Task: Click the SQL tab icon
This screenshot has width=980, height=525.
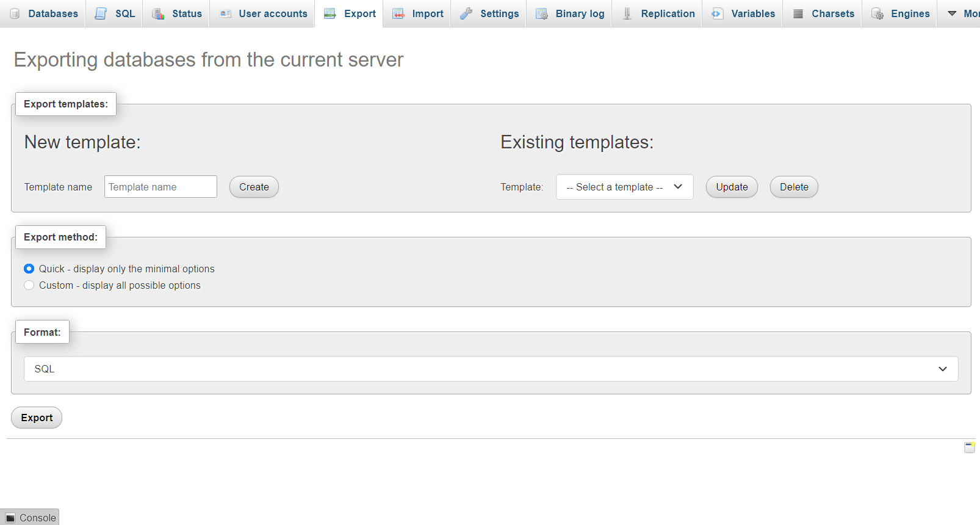Action: [101, 13]
